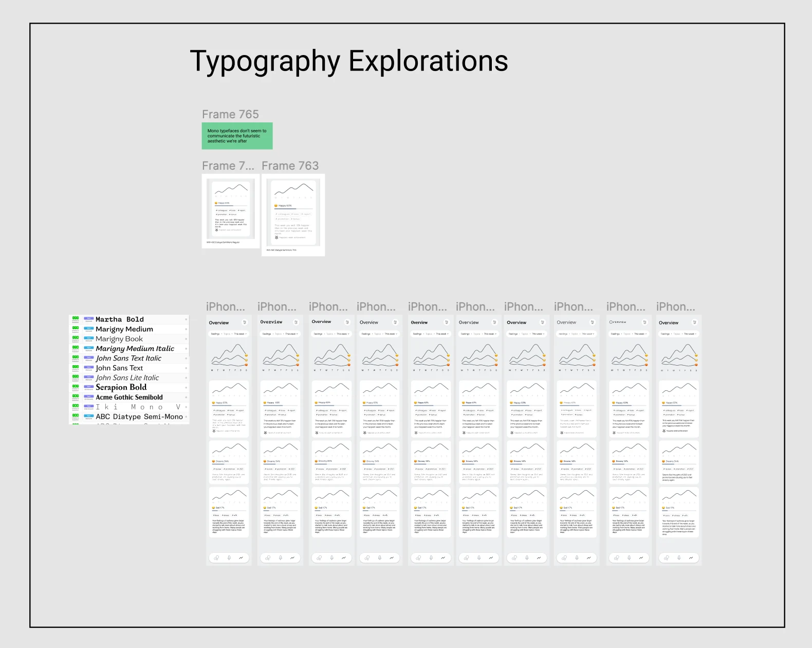Click the achievement medal icon in Frame 763
This screenshot has width=812, height=648.
pos(276,237)
